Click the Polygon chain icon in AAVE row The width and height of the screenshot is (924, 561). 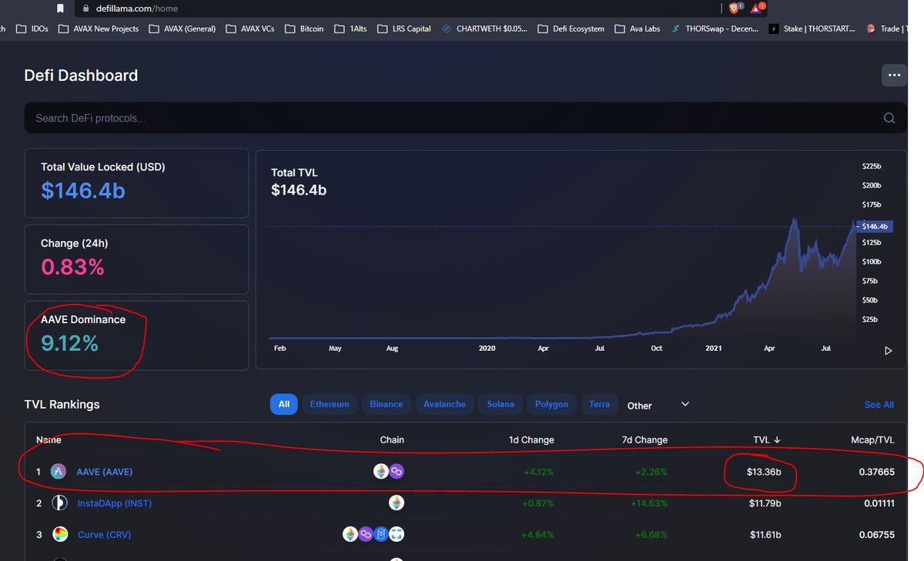tap(397, 472)
